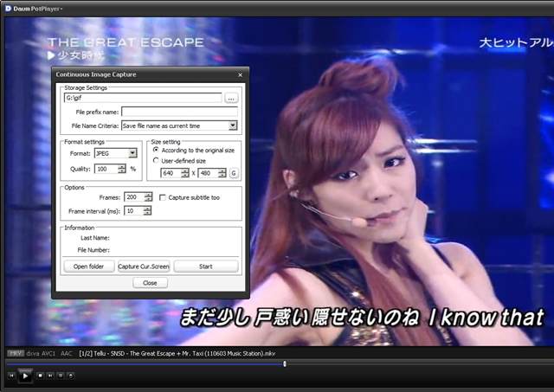
Task: Click the Open folder button
Action: point(89,267)
